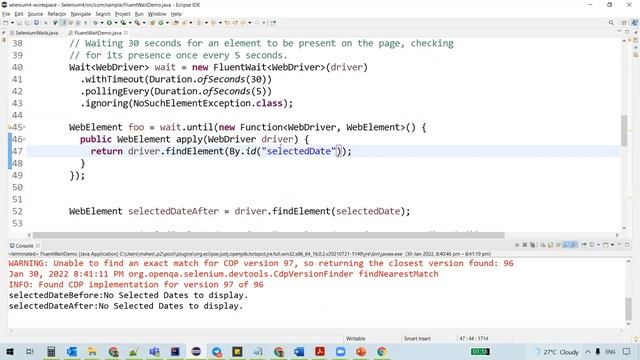Click the green Run button in toolbar

[x=109, y=22]
